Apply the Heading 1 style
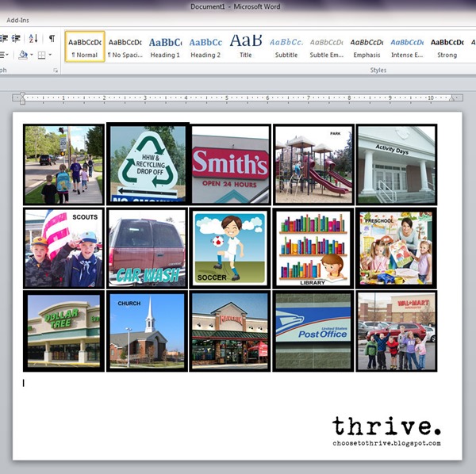Screen dimensions: 476x474 tap(165, 47)
